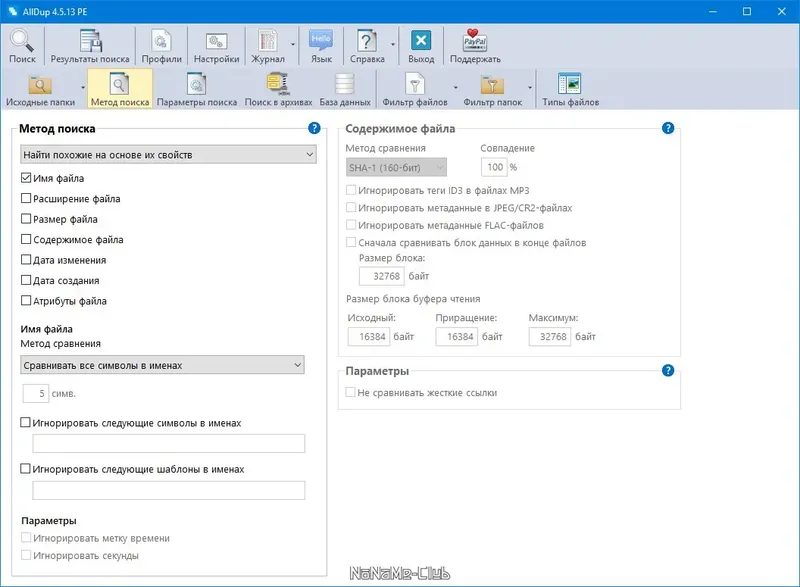Open the Типы файлов icon
The width and height of the screenshot is (800, 587).
click(x=570, y=84)
